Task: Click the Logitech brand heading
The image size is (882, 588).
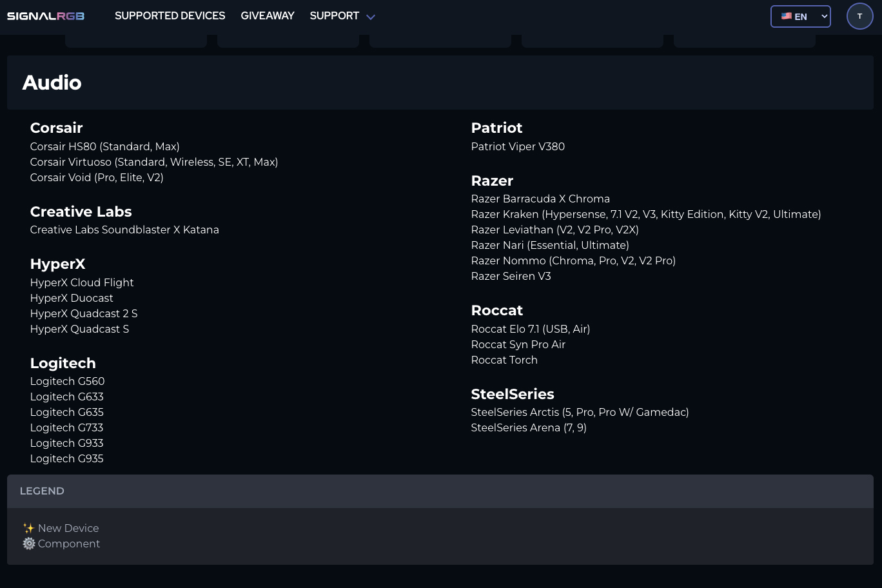Action: pyautogui.click(x=63, y=363)
